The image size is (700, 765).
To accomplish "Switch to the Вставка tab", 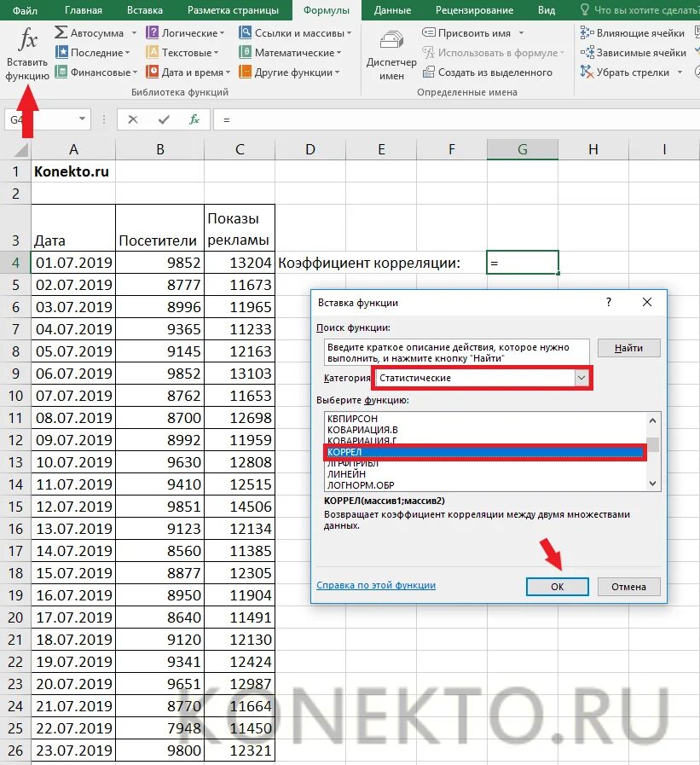I will tap(145, 9).
